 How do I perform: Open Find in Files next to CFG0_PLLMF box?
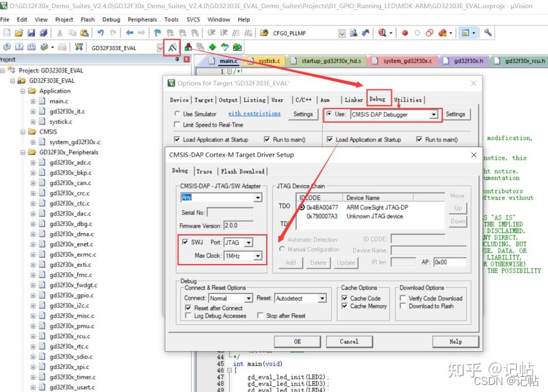(x=353, y=33)
